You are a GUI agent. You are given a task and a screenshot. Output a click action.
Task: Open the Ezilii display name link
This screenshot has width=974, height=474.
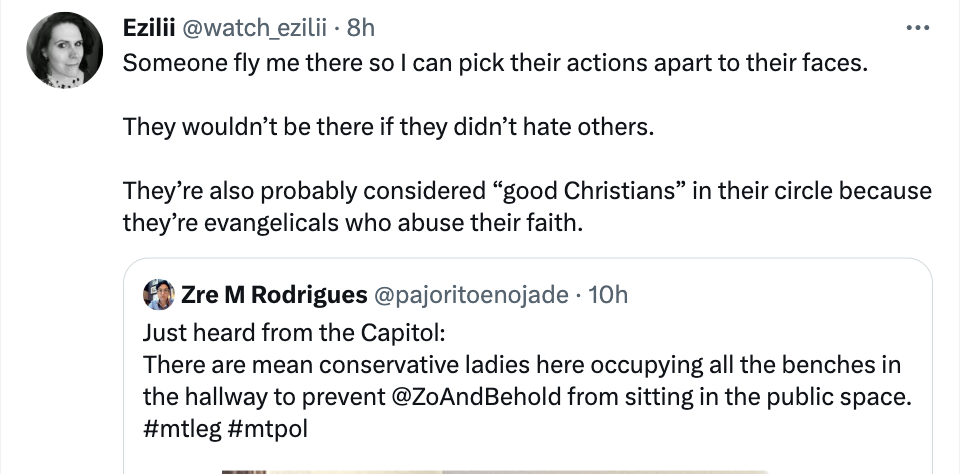(149, 30)
